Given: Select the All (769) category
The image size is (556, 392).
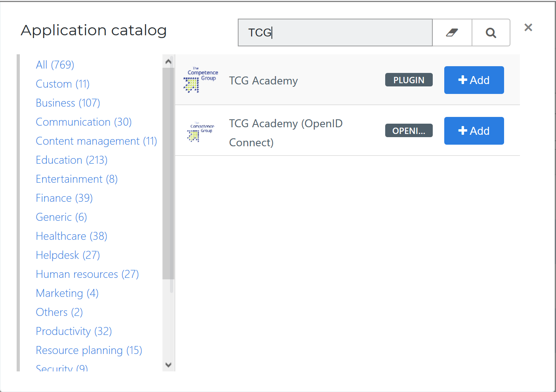Looking at the screenshot, I should point(55,65).
